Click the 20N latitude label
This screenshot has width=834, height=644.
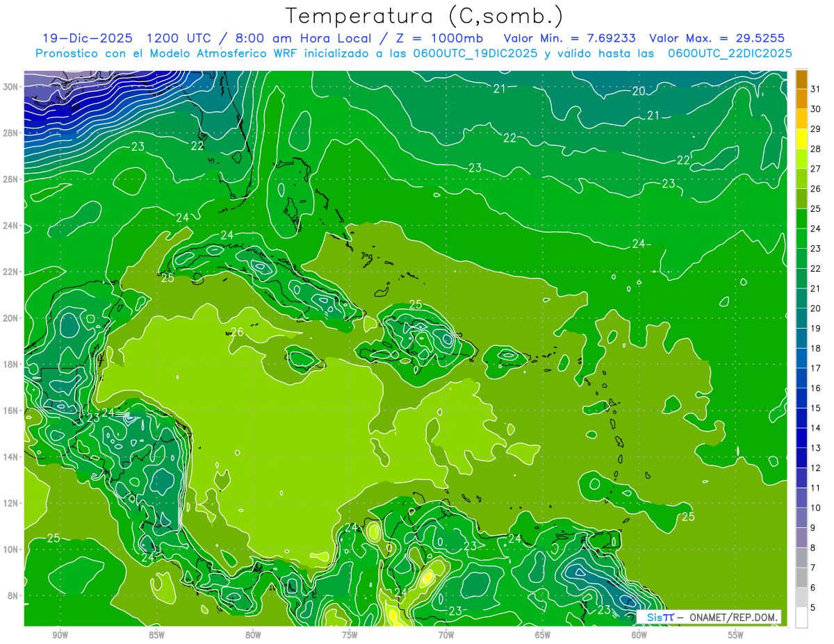pos(11,318)
